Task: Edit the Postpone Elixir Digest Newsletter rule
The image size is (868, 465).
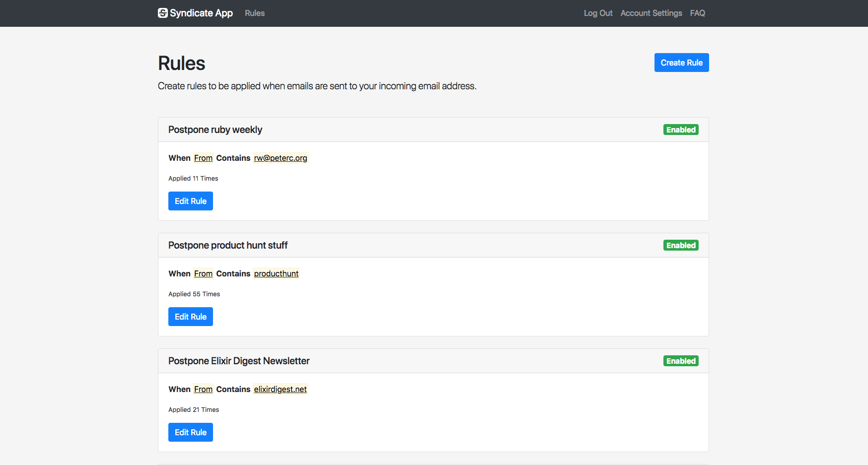Action: pos(191,432)
